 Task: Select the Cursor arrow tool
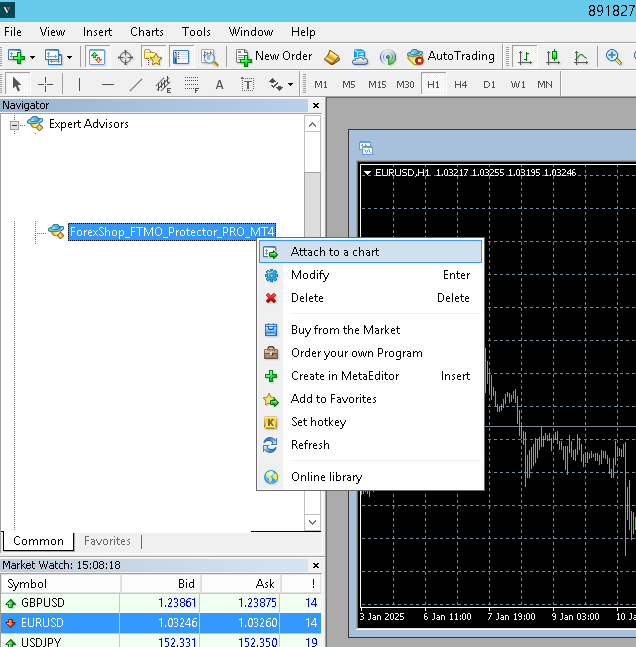17,85
